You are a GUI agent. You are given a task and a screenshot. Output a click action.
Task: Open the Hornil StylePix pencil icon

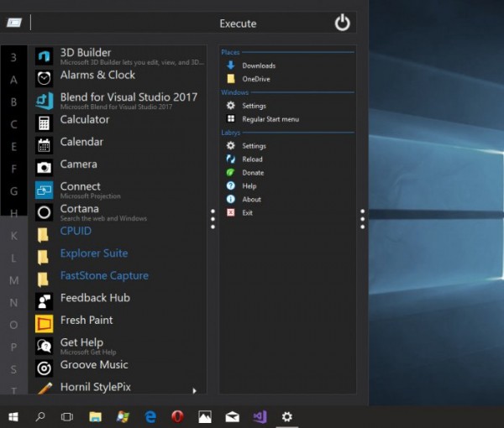(45, 388)
